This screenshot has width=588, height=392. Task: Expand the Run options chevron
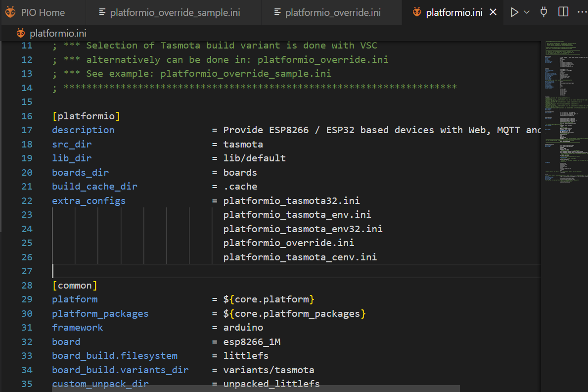coord(527,12)
